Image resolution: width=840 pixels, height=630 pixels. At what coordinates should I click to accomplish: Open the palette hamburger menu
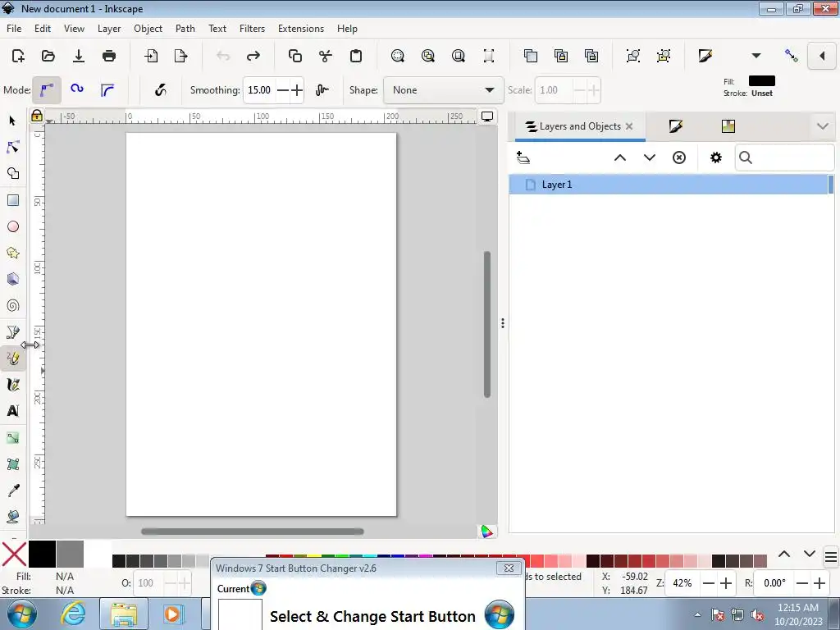[x=831, y=558]
